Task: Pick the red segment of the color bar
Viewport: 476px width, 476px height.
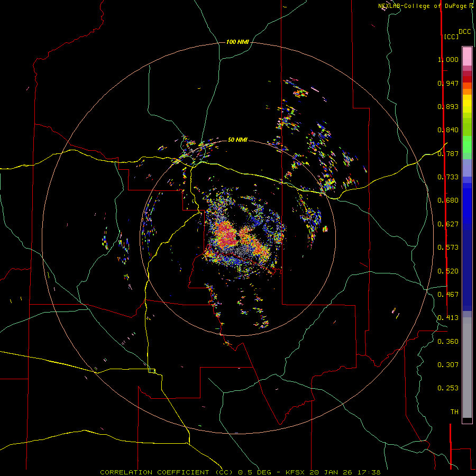Action: (x=467, y=79)
